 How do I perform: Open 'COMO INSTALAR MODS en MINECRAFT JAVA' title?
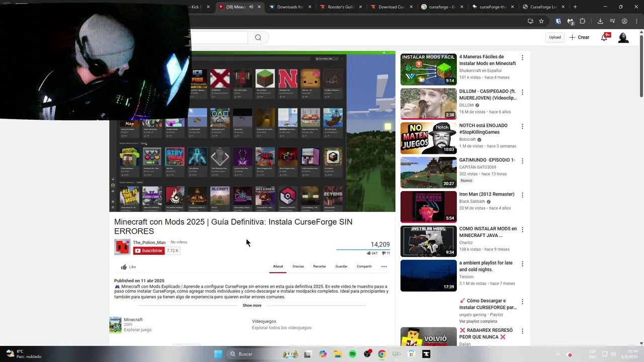click(x=488, y=232)
